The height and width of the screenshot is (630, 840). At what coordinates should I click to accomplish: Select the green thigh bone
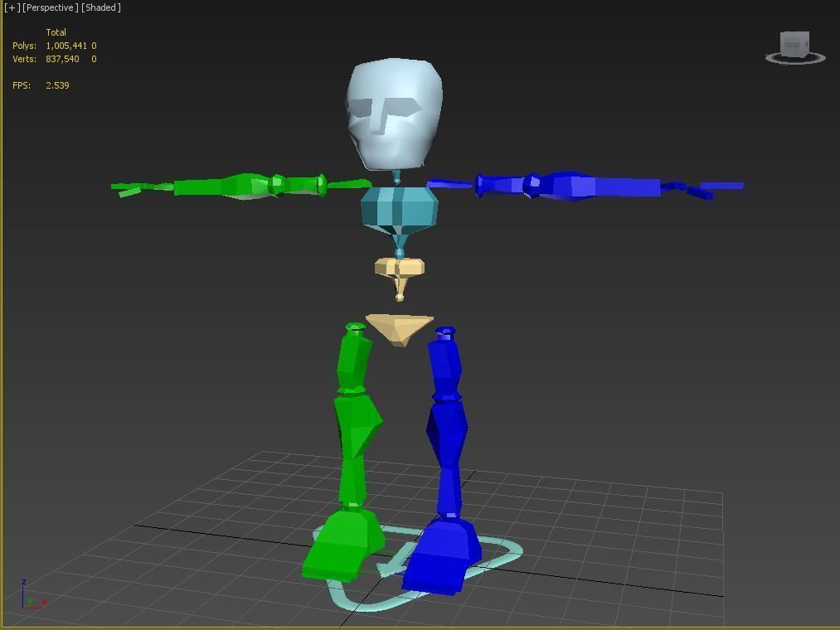353,359
